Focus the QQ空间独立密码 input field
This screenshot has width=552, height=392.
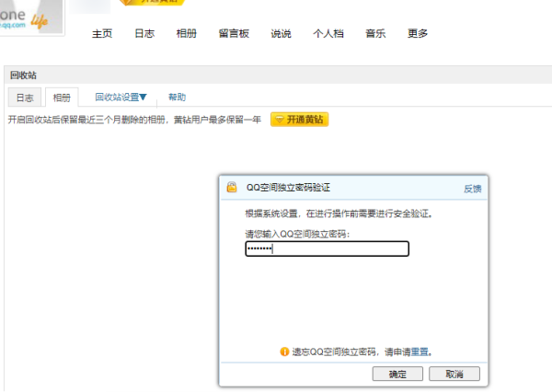click(327, 248)
